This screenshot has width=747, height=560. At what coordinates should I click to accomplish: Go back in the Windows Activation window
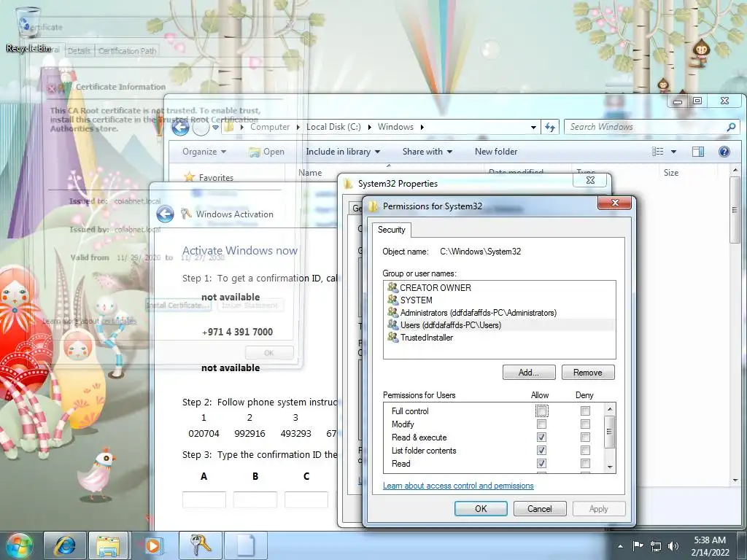coord(166,214)
